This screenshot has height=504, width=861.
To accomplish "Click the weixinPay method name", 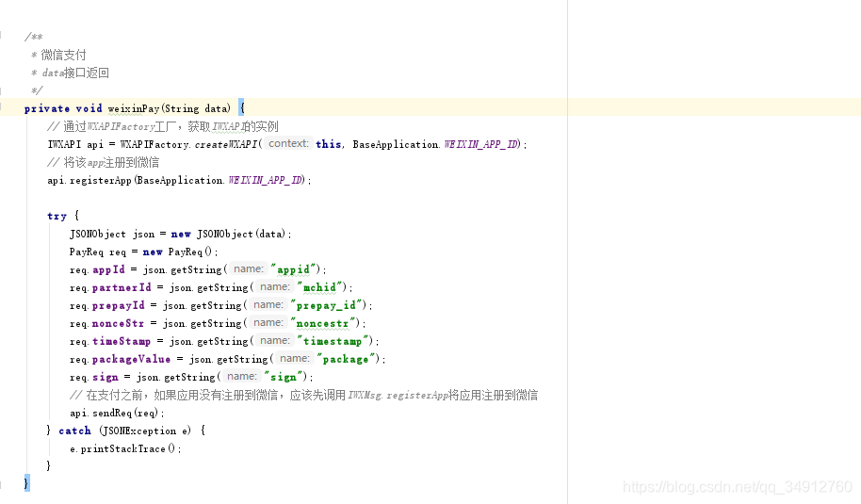I will pyautogui.click(x=134, y=108).
